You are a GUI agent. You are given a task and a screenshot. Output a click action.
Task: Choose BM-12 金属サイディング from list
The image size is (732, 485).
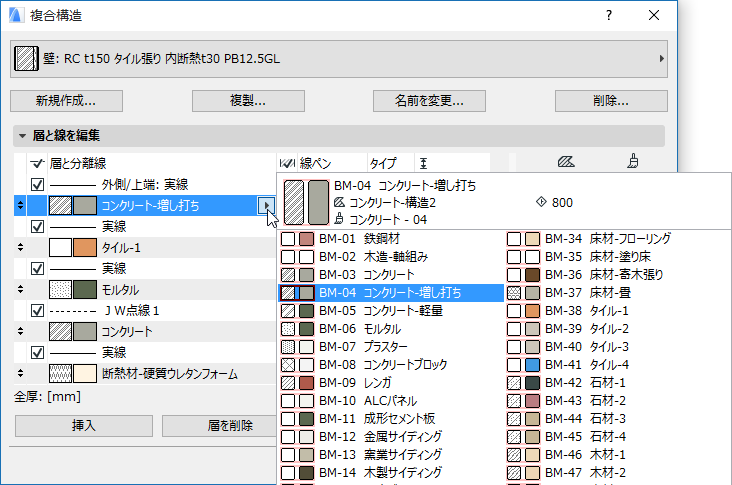point(391,436)
